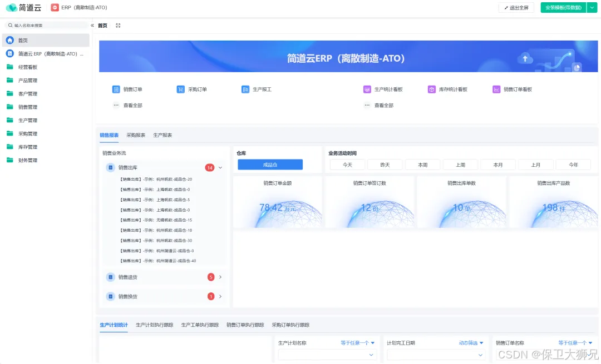The height and width of the screenshot is (364, 601).
Task: Select 上月 time filter
Action: tap(536, 164)
